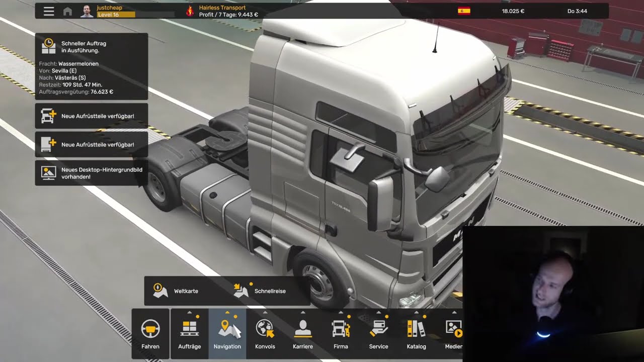Expand the Karriere submenu arrow
The height and width of the screenshot is (362, 644).
click(303, 312)
